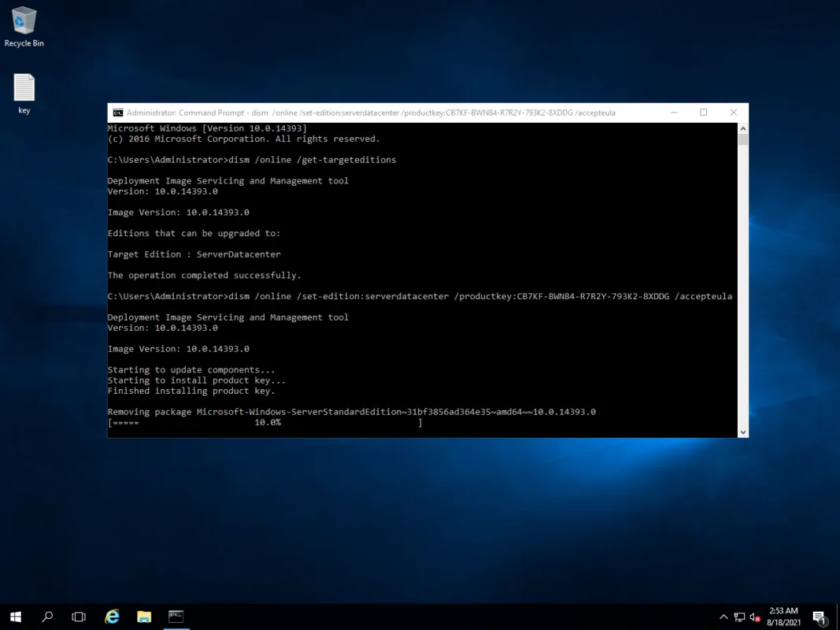This screenshot has width=840, height=630.
Task: Open the network status tray icon
Action: (x=739, y=617)
